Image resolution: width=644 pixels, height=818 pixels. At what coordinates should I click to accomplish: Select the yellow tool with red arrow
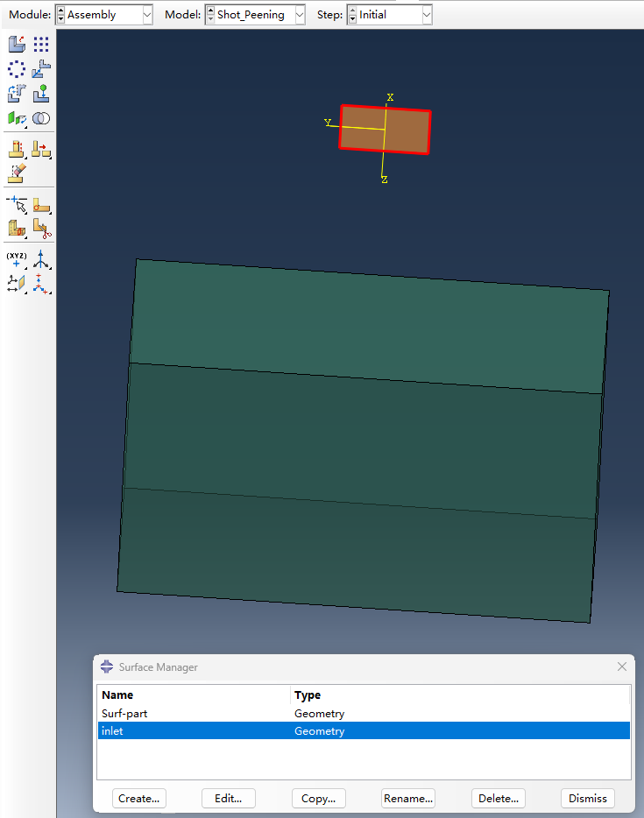[x=41, y=149]
